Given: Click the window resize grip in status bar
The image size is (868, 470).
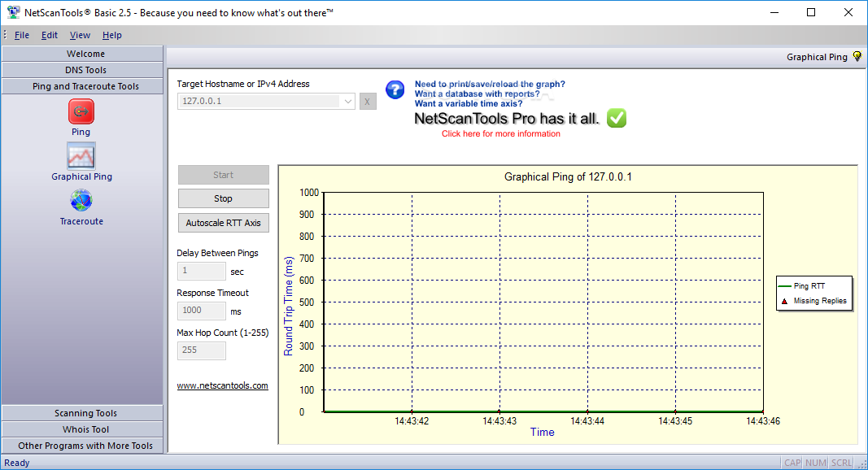Looking at the screenshot, I should pos(862,464).
